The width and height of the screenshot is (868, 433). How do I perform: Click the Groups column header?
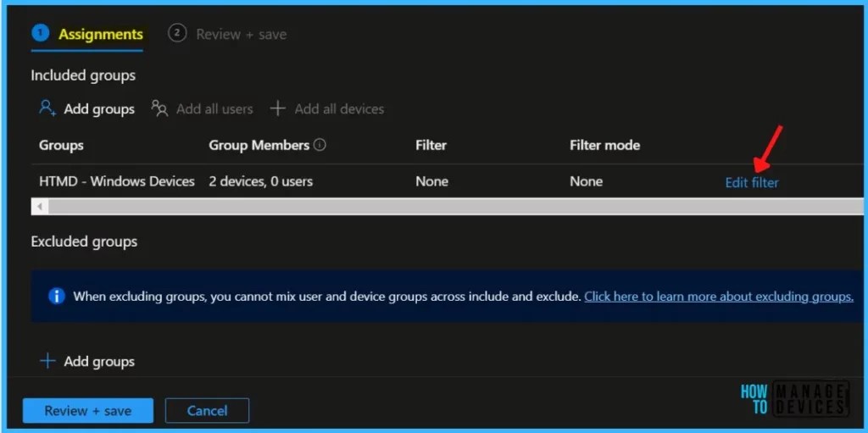pyautogui.click(x=61, y=146)
